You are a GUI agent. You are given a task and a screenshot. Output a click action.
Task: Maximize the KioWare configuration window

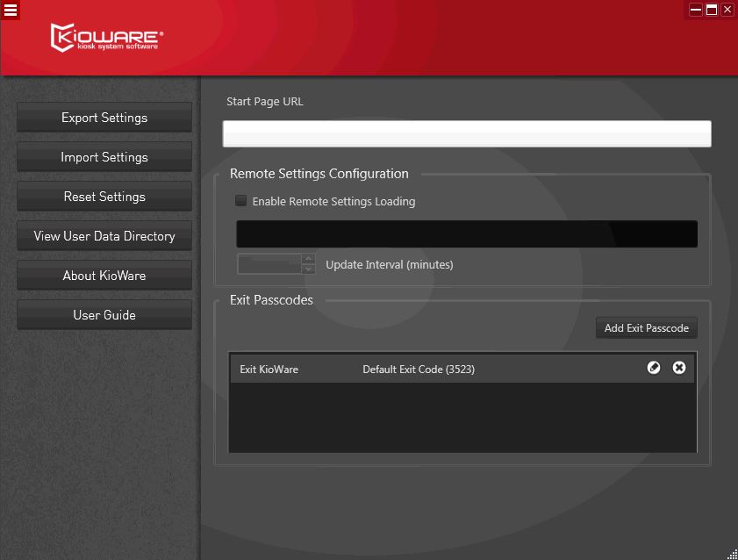click(712, 10)
